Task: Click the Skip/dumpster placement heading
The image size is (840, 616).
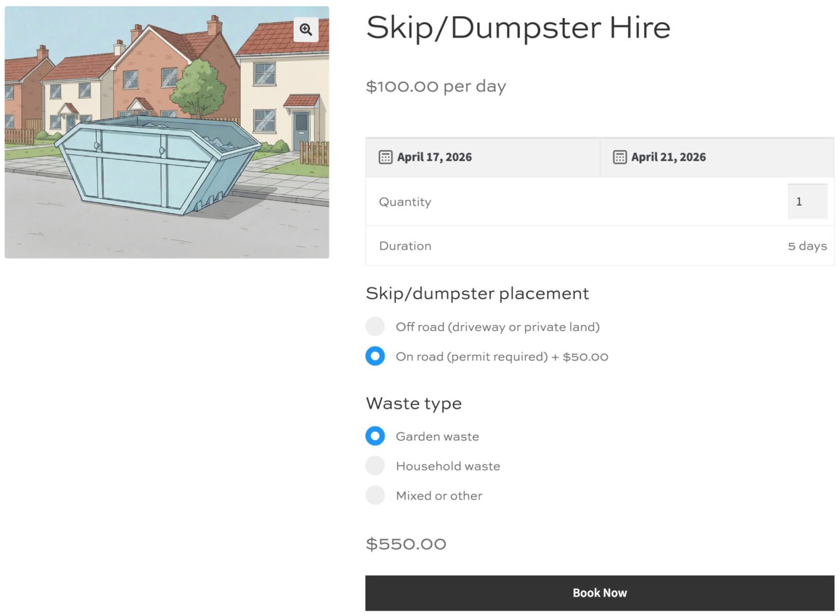Action: click(x=477, y=293)
